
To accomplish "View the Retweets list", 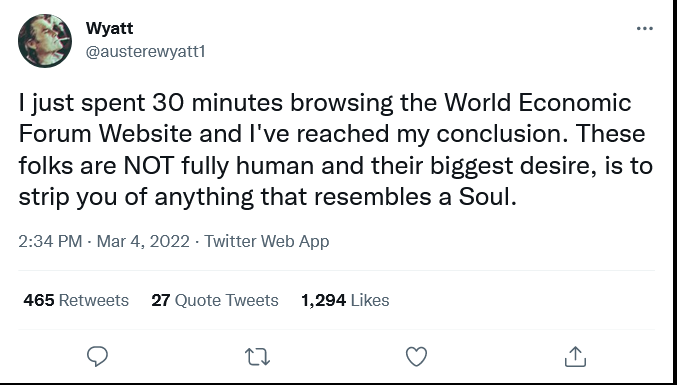I will [93, 300].
